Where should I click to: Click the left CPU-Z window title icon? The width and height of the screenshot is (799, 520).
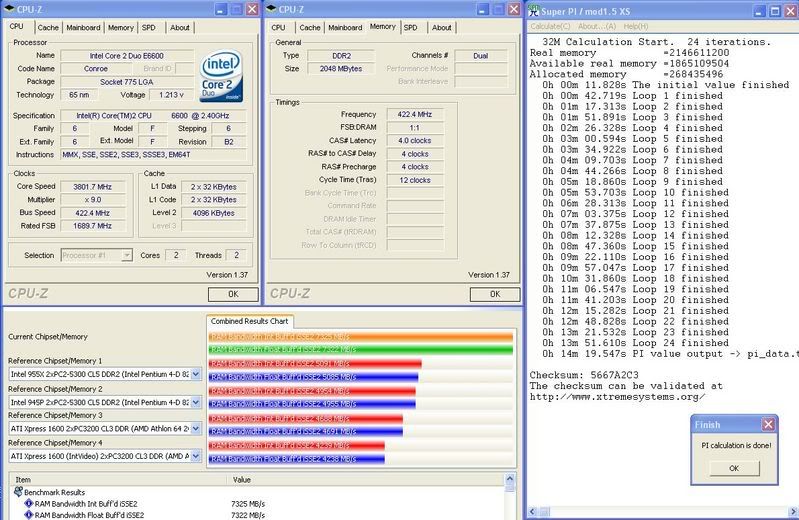coord(9,9)
